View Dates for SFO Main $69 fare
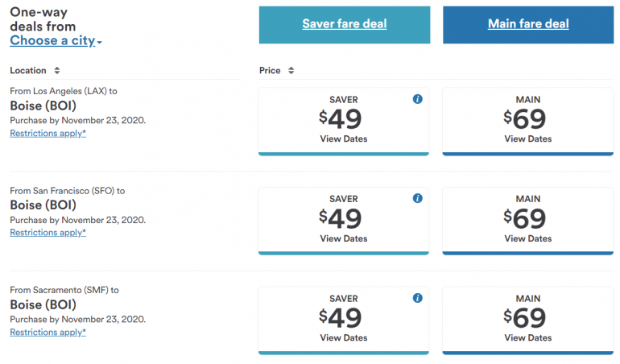 pos(527,238)
